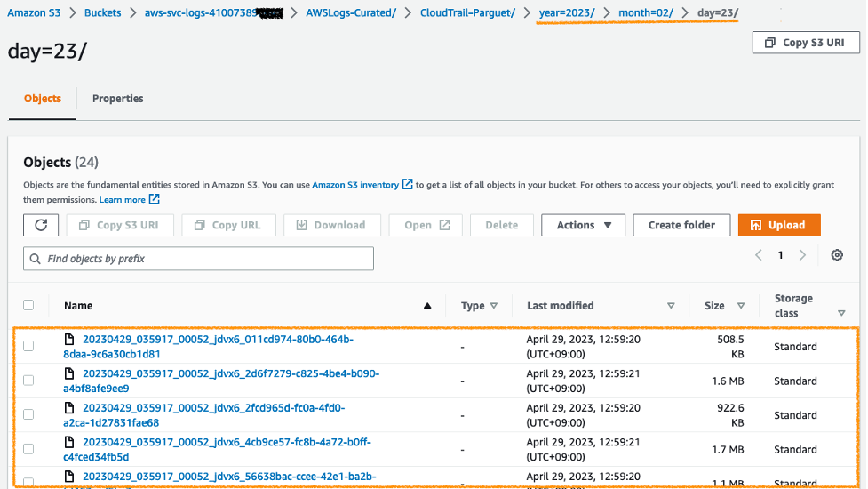Click page number 1 in pagination
The width and height of the screenshot is (868, 489).
[781, 255]
